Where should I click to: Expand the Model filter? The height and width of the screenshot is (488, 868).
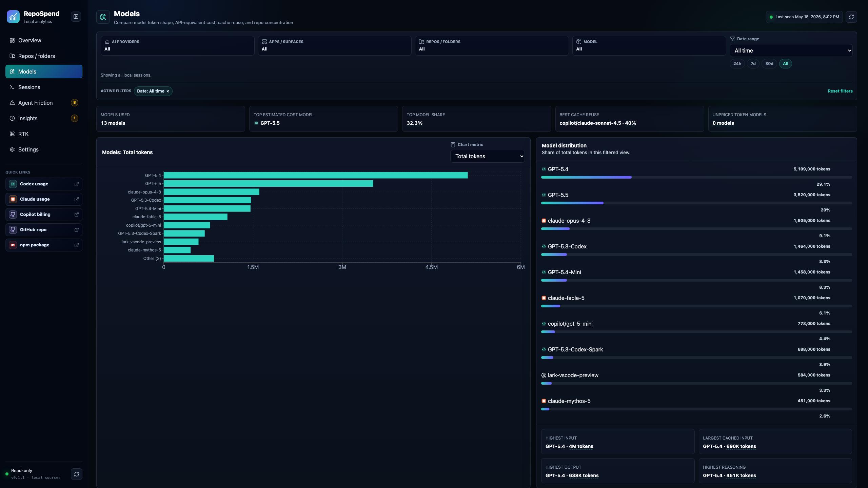[x=649, y=46]
